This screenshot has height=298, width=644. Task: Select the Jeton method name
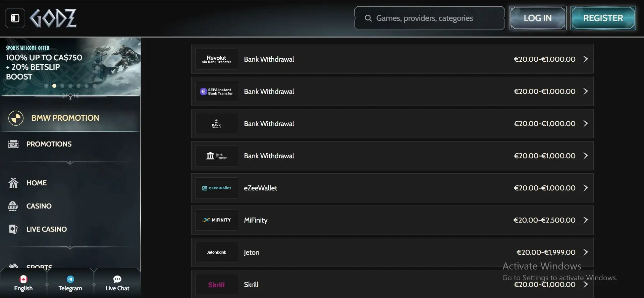coord(252,252)
